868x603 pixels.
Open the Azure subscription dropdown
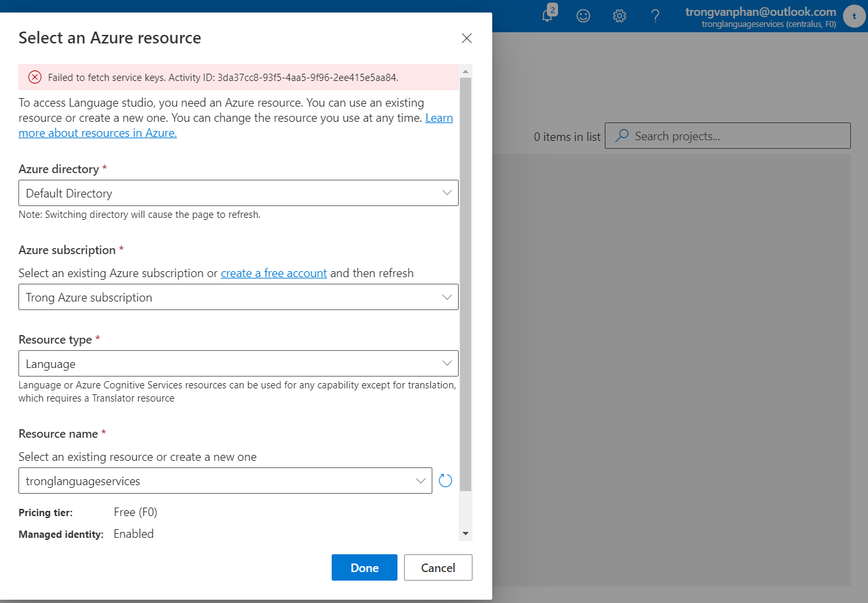(x=238, y=297)
